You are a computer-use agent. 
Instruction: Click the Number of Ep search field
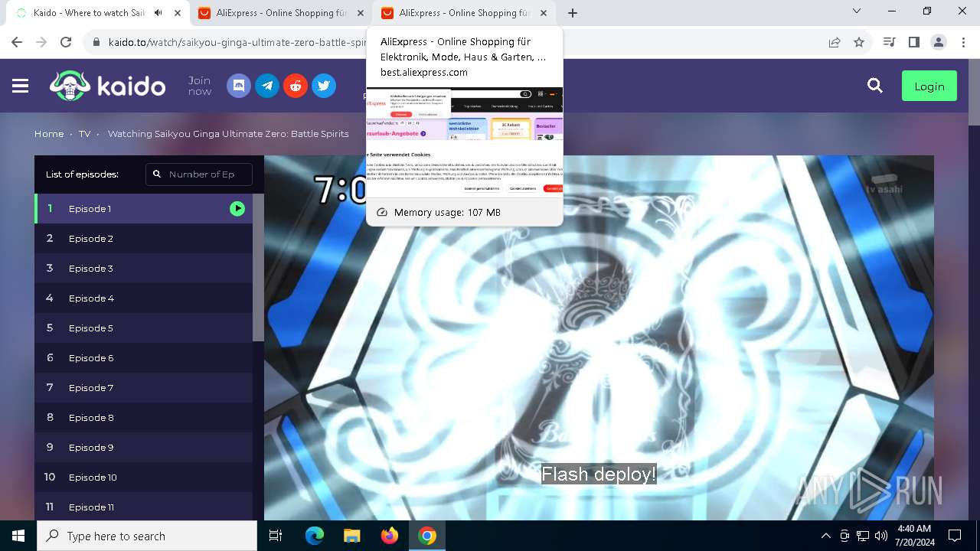(199, 174)
